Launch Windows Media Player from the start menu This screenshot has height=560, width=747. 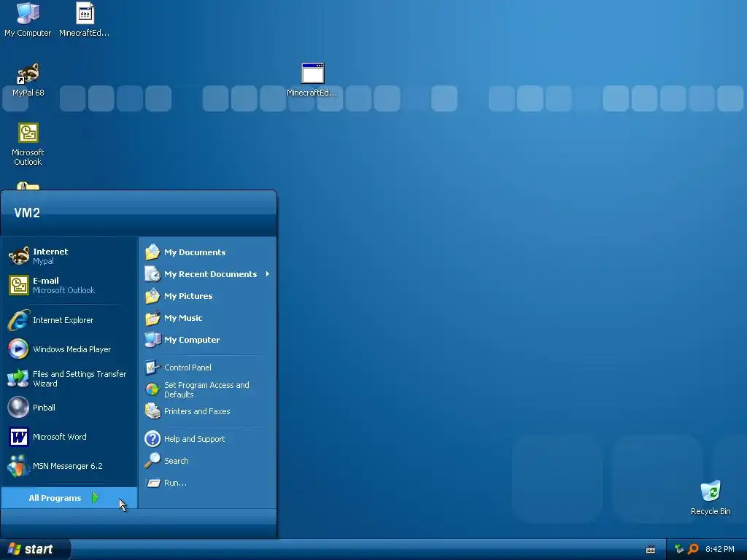pos(69,349)
